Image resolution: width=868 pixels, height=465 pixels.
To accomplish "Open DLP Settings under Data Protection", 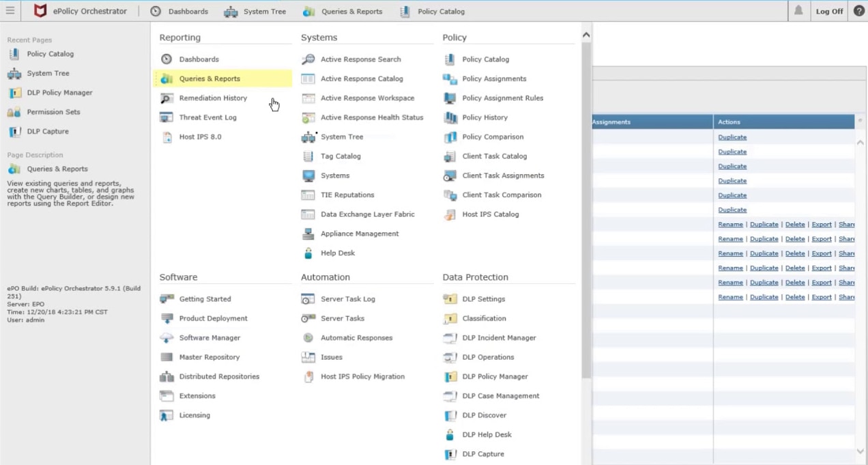I will (x=483, y=298).
